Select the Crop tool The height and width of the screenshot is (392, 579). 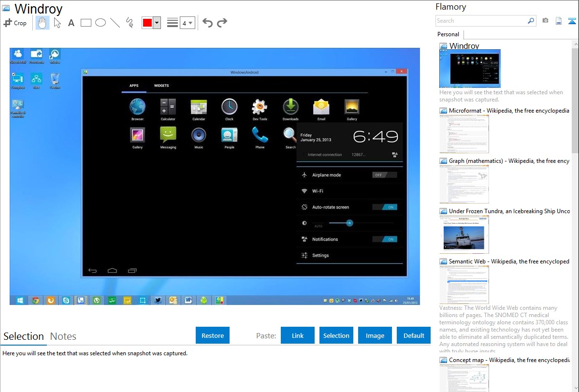(x=15, y=23)
